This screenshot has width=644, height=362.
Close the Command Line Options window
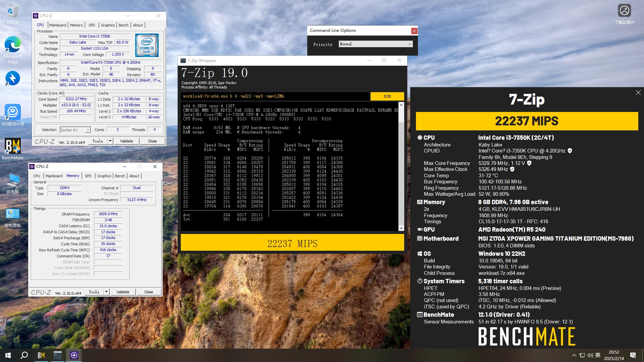point(414,31)
